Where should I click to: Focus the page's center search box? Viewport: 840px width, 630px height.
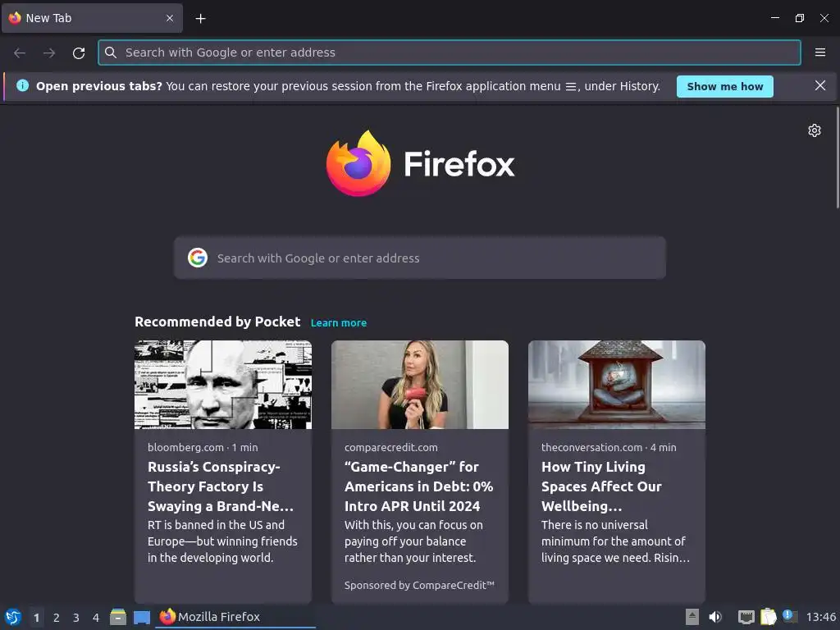tap(420, 258)
